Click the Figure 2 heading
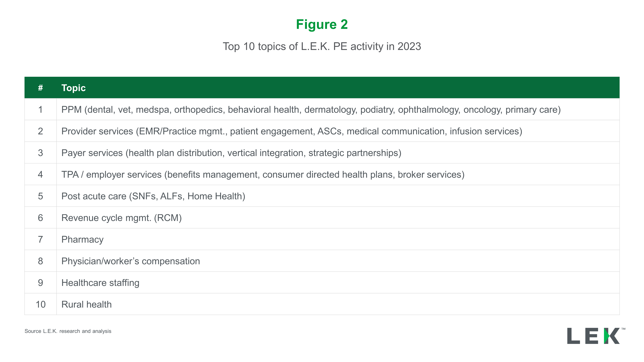 tap(322, 24)
